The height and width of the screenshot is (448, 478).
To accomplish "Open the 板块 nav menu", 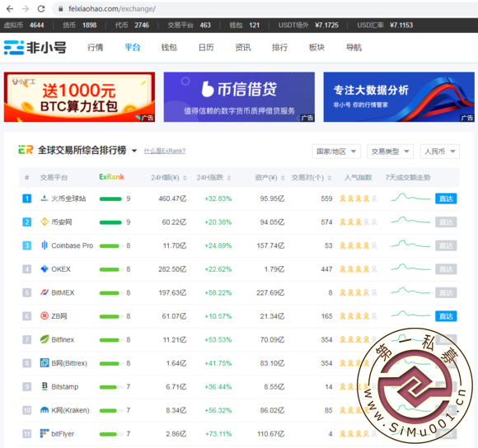I will (x=316, y=48).
